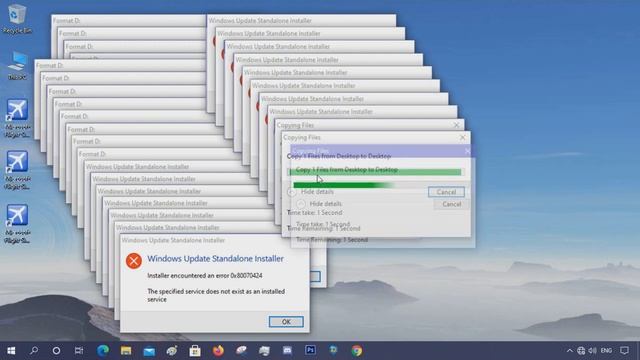Select the Recycle Bin desktop icon
640x360 pixels.
17,19
